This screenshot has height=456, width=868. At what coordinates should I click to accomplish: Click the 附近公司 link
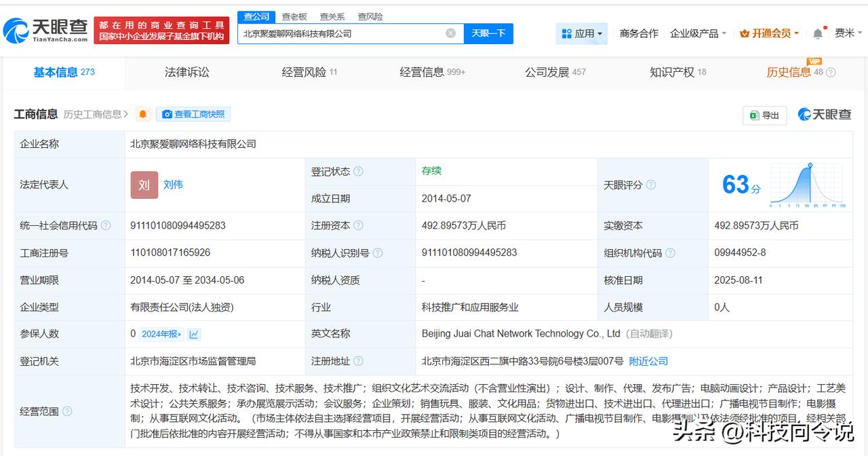(x=648, y=361)
